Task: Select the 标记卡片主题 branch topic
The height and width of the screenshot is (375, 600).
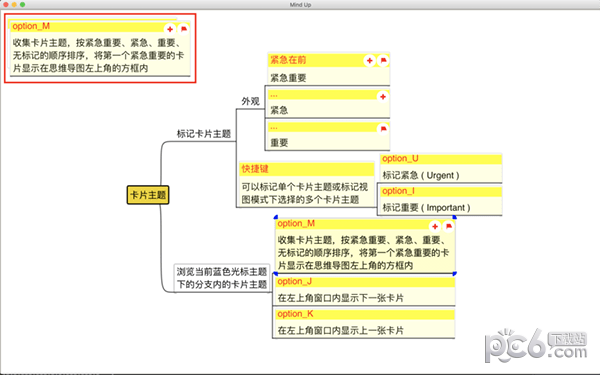Action: (x=204, y=134)
